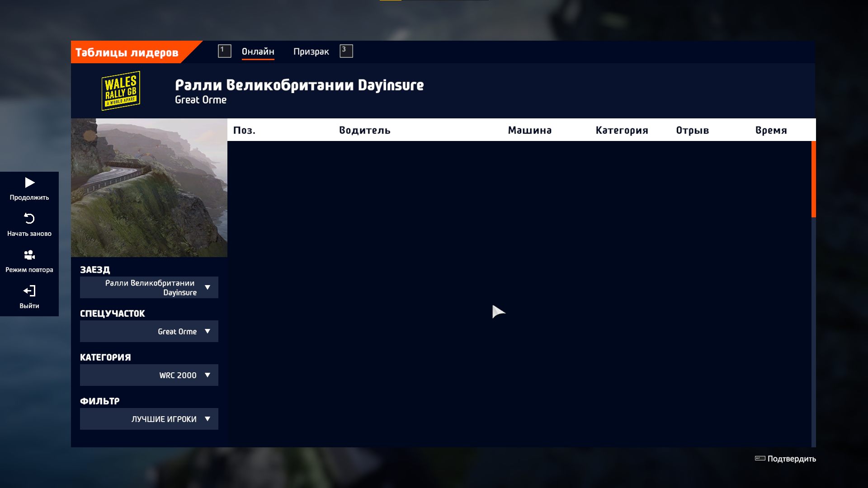
Task: Switch to the Призрак tab
Action: [311, 52]
